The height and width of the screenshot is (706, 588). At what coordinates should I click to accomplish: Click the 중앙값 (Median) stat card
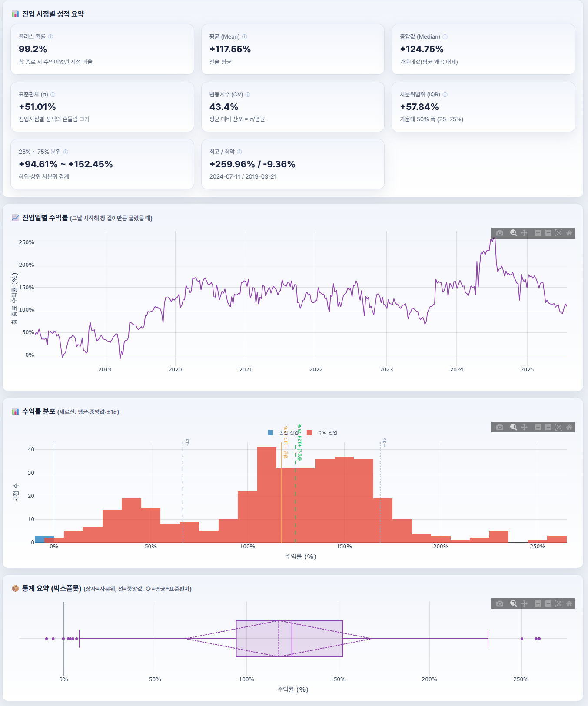(483, 49)
